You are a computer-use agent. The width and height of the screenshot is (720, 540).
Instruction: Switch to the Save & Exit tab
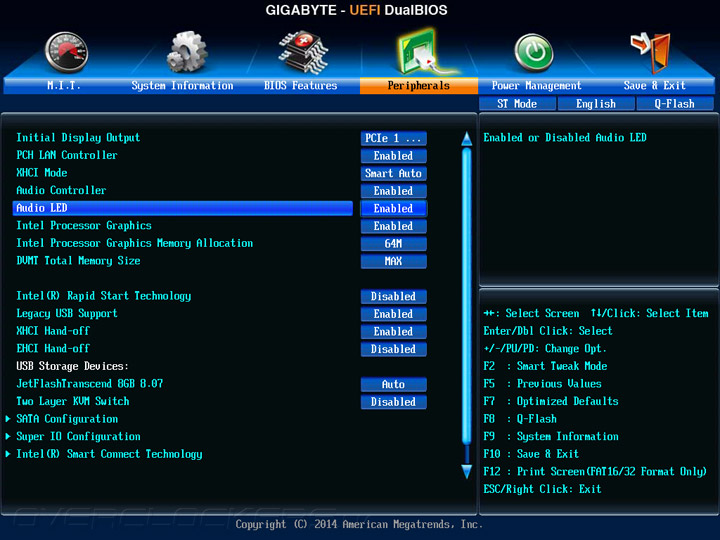(x=655, y=85)
